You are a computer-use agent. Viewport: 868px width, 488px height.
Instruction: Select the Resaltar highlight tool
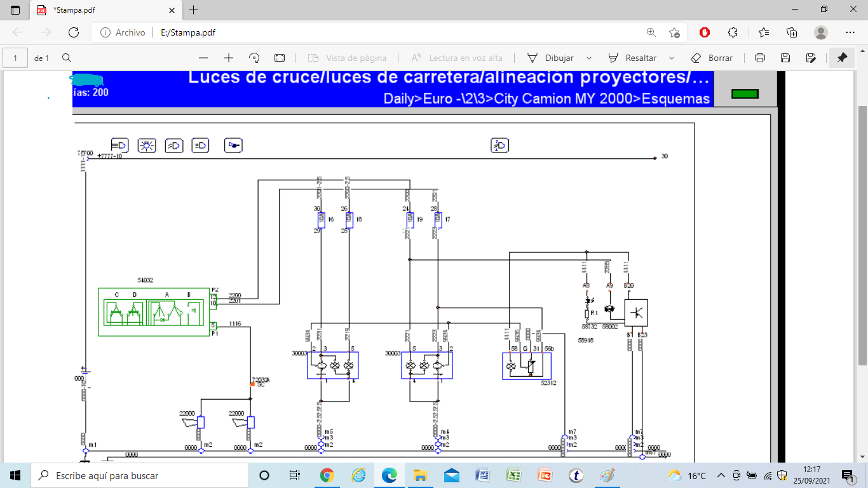click(632, 58)
